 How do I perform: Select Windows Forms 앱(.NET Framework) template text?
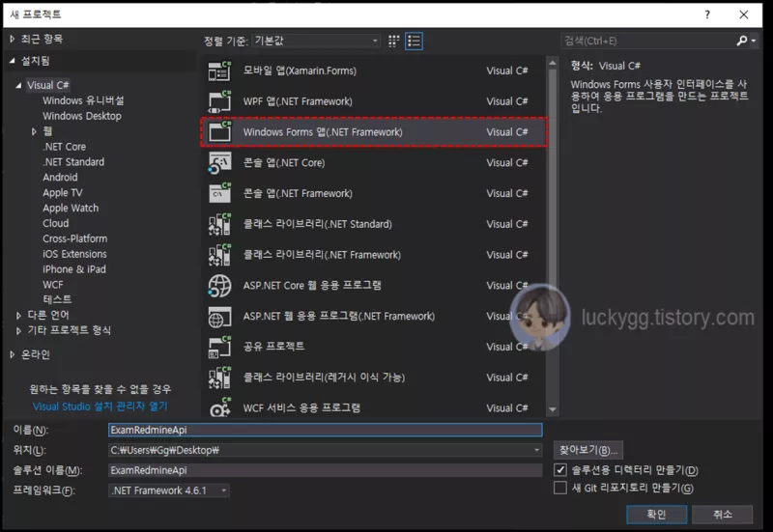point(323,132)
